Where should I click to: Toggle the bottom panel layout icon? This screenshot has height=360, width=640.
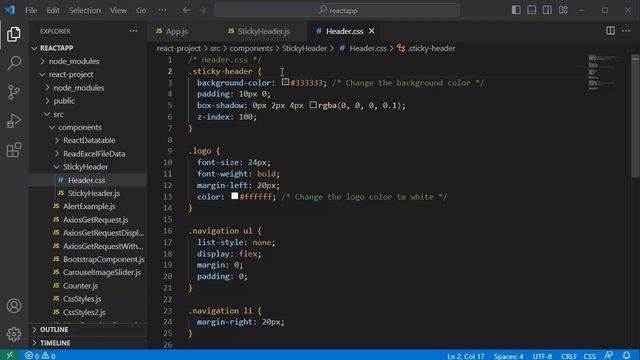coord(531,10)
